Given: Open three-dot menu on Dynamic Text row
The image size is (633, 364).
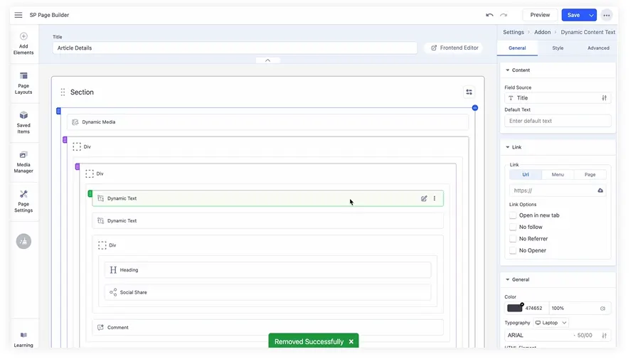Looking at the screenshot, I should [435, 198].
